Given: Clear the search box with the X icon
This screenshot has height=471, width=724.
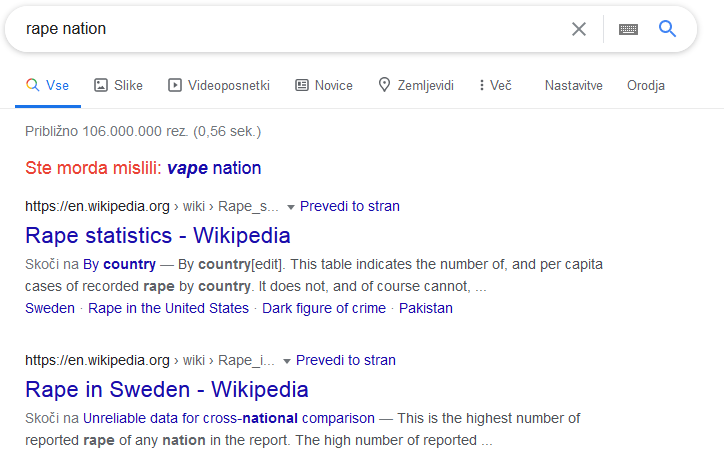Looking at the screenshot, I should [x=579, y=29].
